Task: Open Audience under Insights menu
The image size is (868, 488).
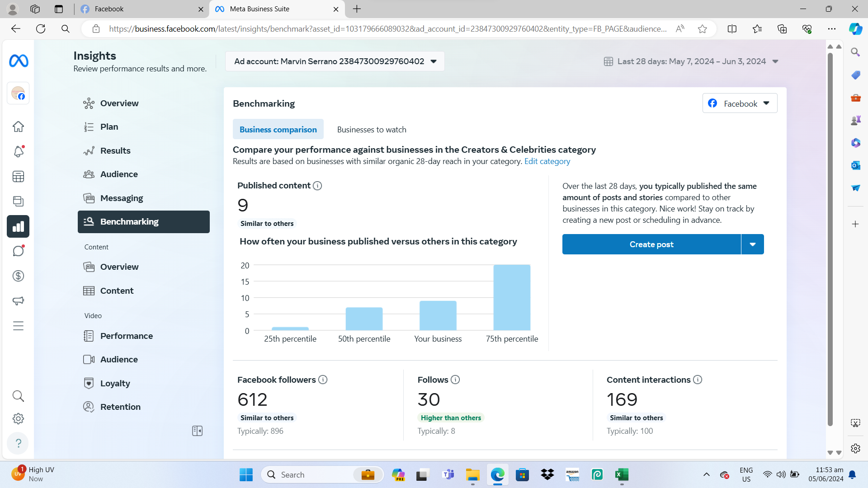Action: [x=143, y=174]
